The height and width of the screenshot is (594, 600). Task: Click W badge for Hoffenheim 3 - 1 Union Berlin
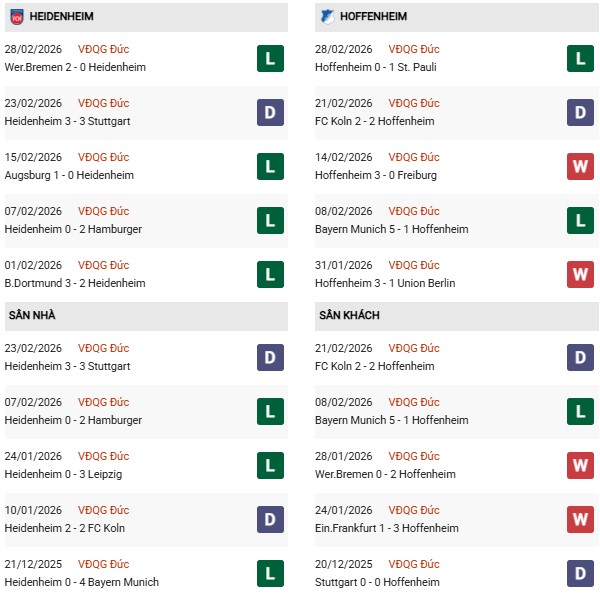(580, 274)
